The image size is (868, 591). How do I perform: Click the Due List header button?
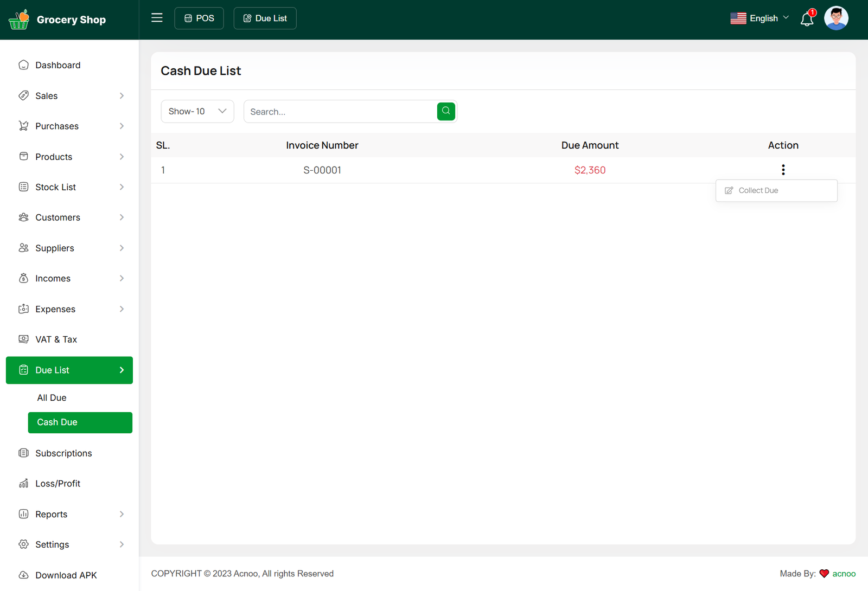tap(265, 18)
